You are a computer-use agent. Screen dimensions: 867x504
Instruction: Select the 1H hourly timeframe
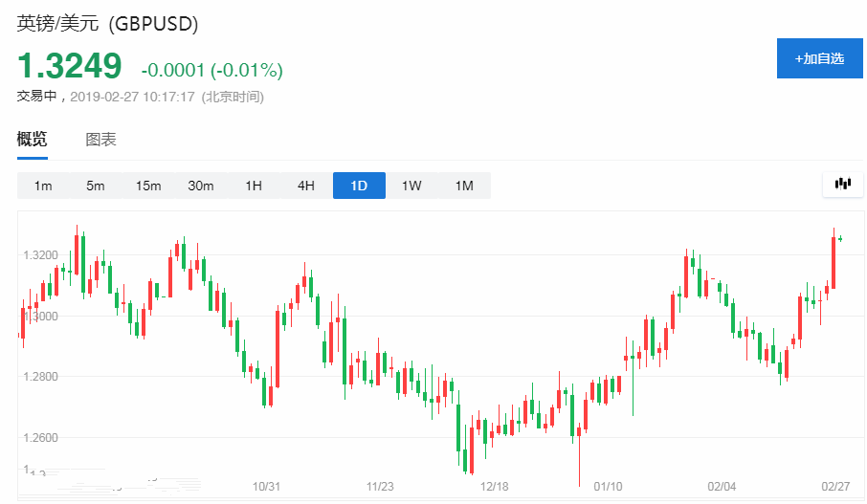click(x=254, y=186)
